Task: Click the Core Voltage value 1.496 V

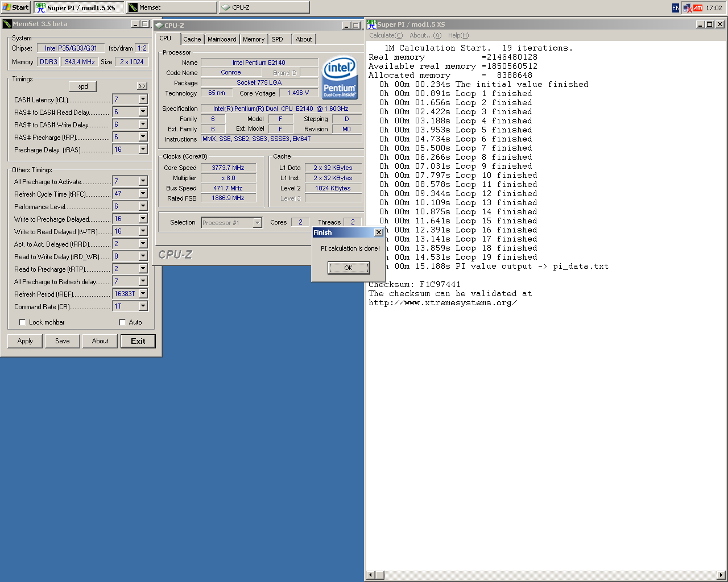Action: 298,93
